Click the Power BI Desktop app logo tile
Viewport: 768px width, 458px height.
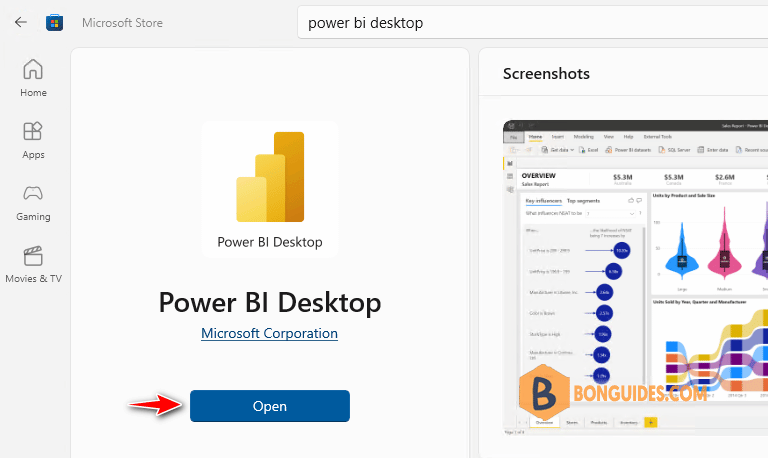coord(270,189)
